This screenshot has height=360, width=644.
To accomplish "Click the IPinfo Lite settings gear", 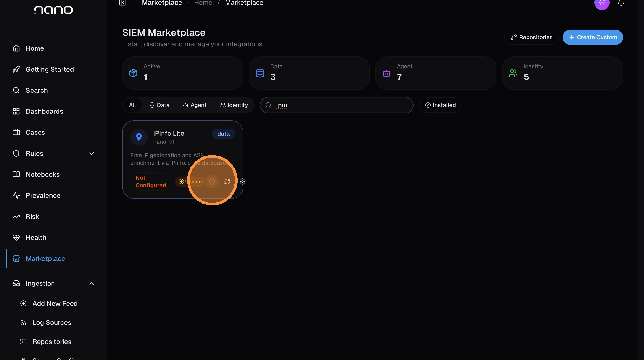I will [242, 182].
